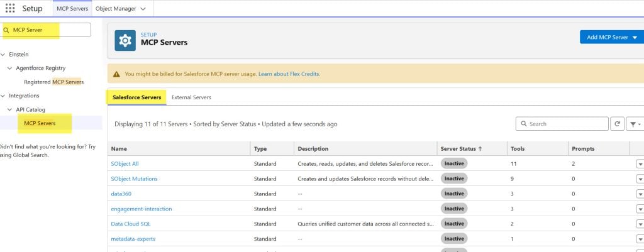Open the metadata-experts server link

(133, 239)
